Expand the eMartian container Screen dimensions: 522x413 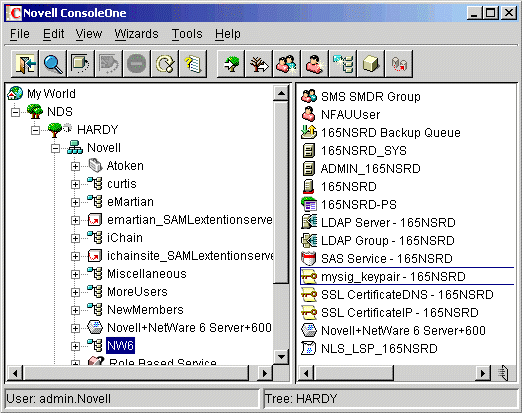point(75,202)
